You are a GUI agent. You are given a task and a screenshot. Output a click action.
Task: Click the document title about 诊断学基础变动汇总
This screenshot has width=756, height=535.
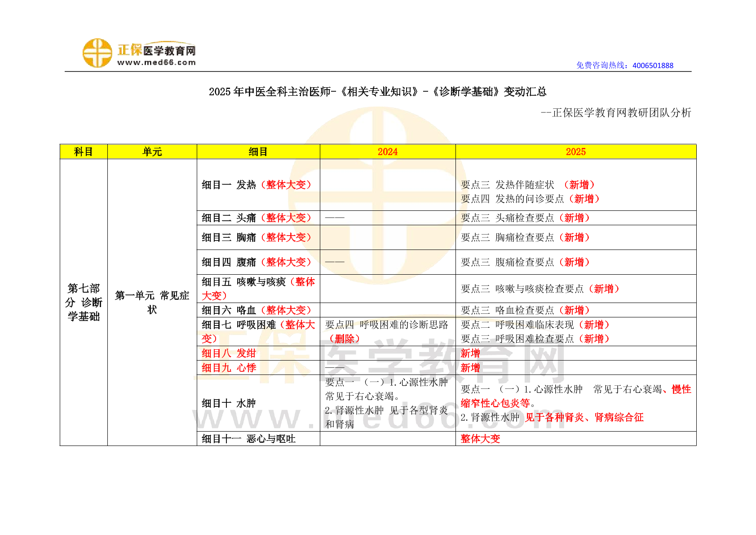pyautogui.click(x=377, y=92)
